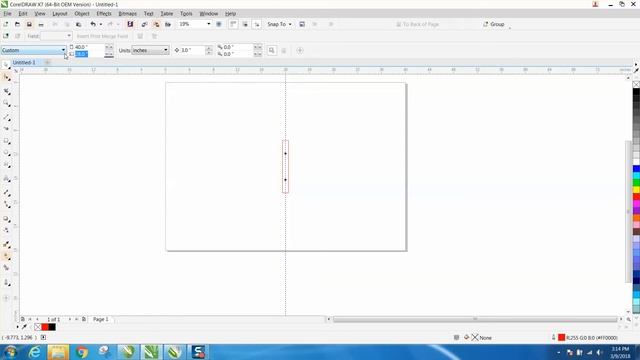Open Internet Explorer from taskbar
This screenshot has height=360, width=640.
[34, 352]
